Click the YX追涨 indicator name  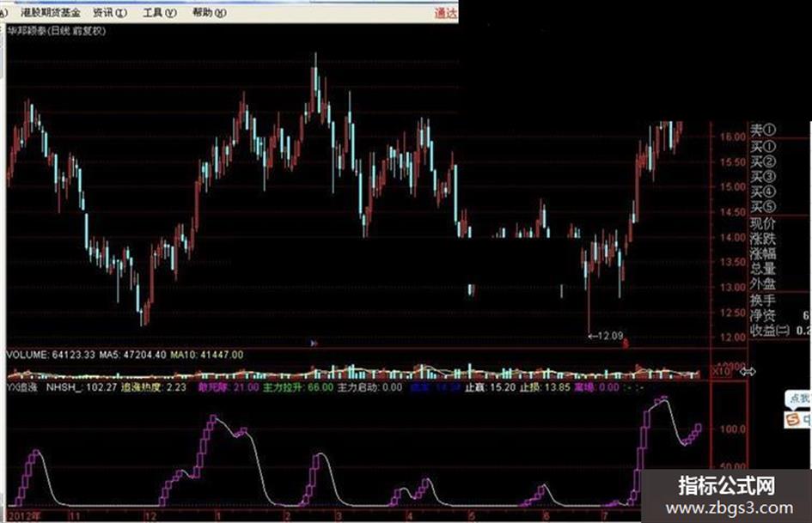click(x=22, y=386)
